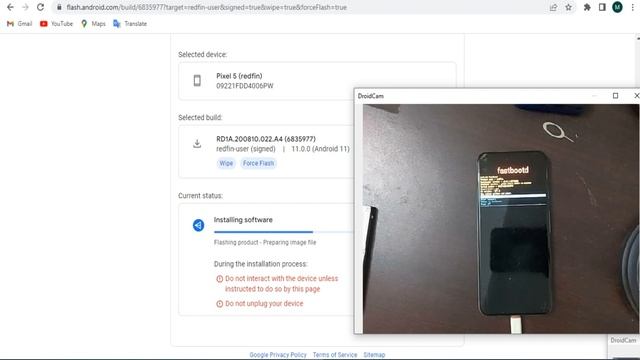The height and width of the screenshot is (360, 640).
Task: Open Google Privacy Policy link
Action: (278, 355)
